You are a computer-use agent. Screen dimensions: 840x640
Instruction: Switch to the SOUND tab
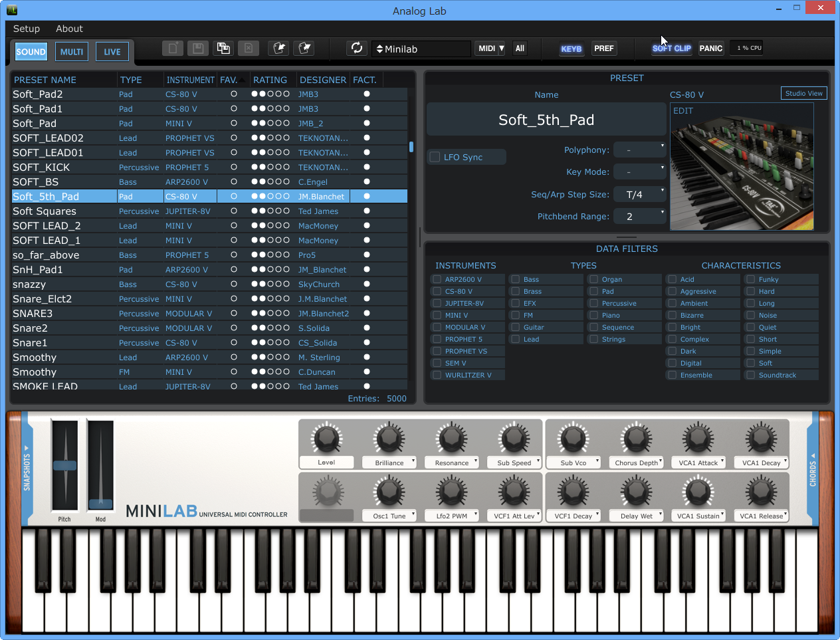click(x=31, y=52)
